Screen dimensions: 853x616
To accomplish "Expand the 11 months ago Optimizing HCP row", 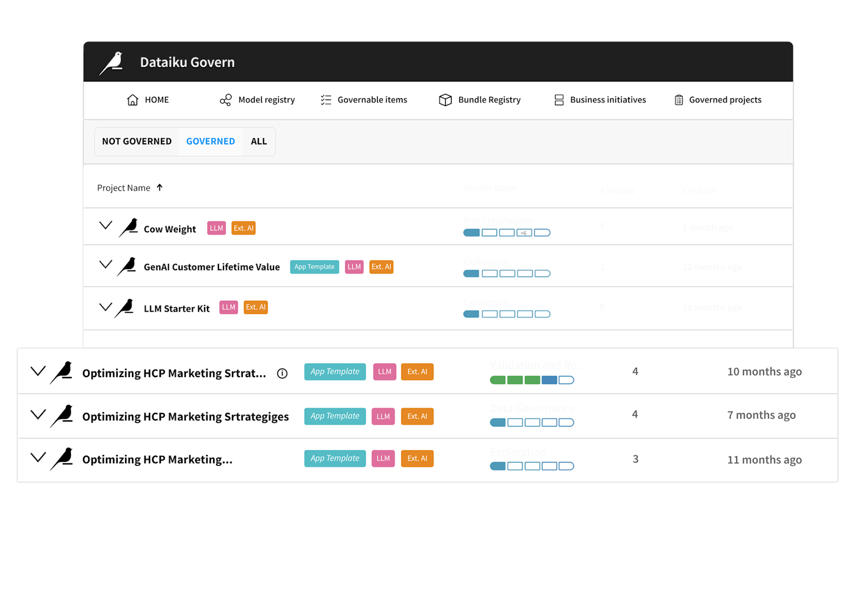I will [x=38, y=457].
